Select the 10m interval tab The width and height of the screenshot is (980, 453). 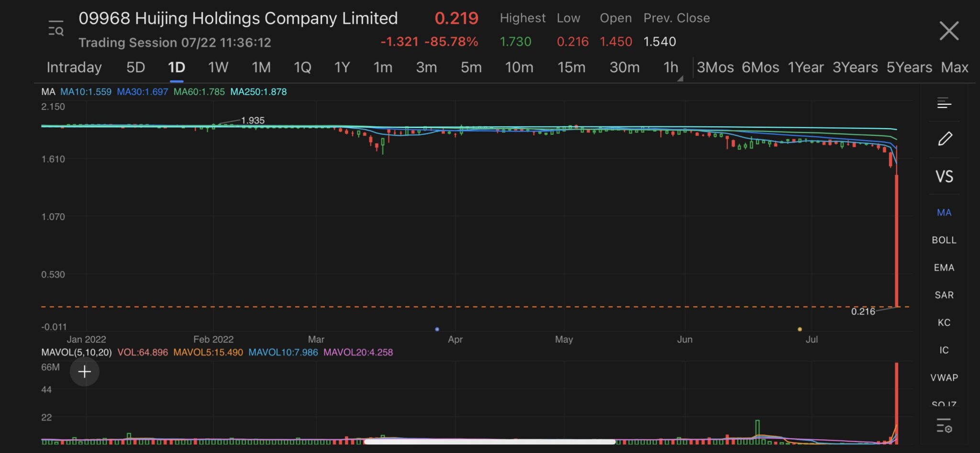519,67
